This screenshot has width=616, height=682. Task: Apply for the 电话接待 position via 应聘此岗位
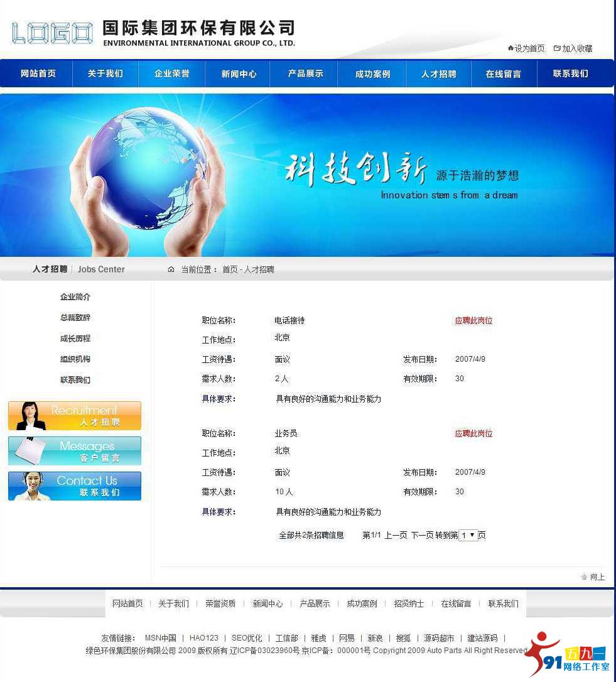coord(473,320)
